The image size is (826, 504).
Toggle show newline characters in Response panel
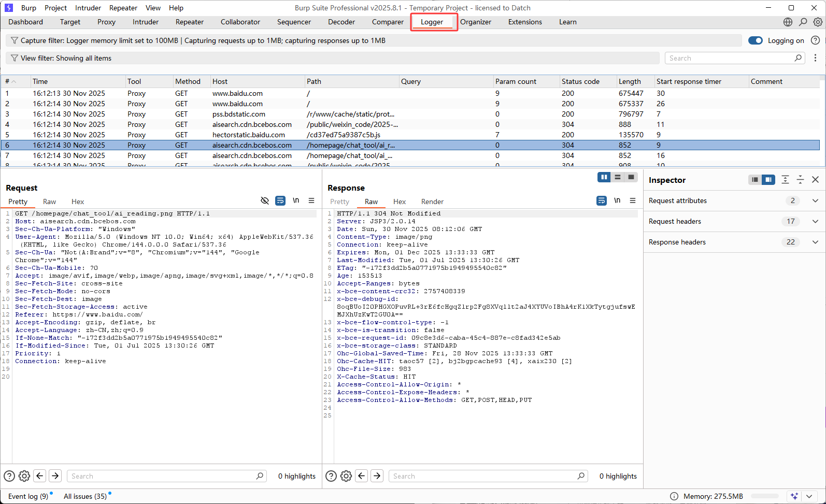pyautogui.click(x=617, y=200)
